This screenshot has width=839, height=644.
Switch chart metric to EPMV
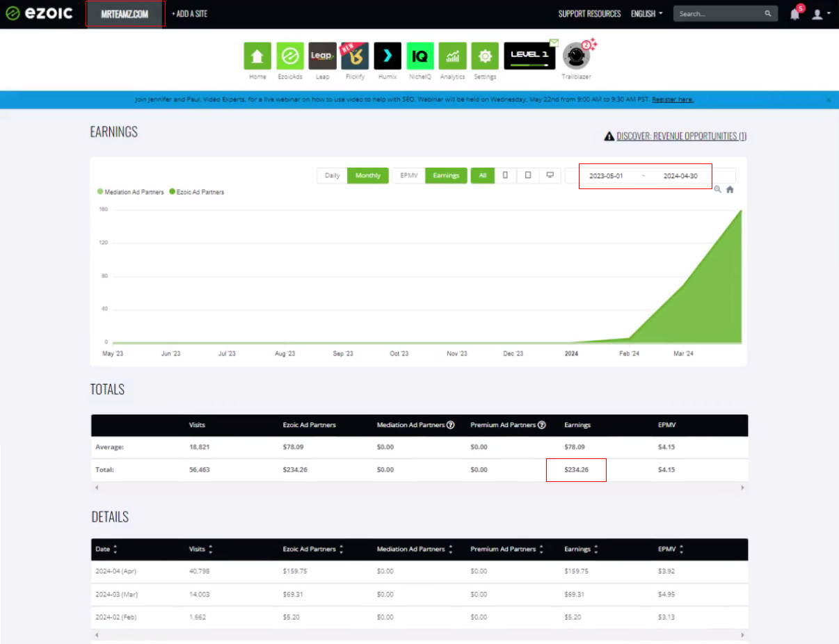pos(409,175)
